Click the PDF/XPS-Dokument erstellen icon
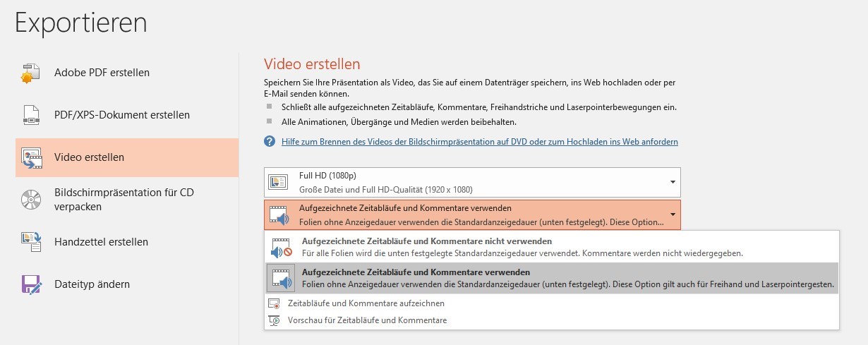This screenshot has height=345, width=868. (31, 115)
